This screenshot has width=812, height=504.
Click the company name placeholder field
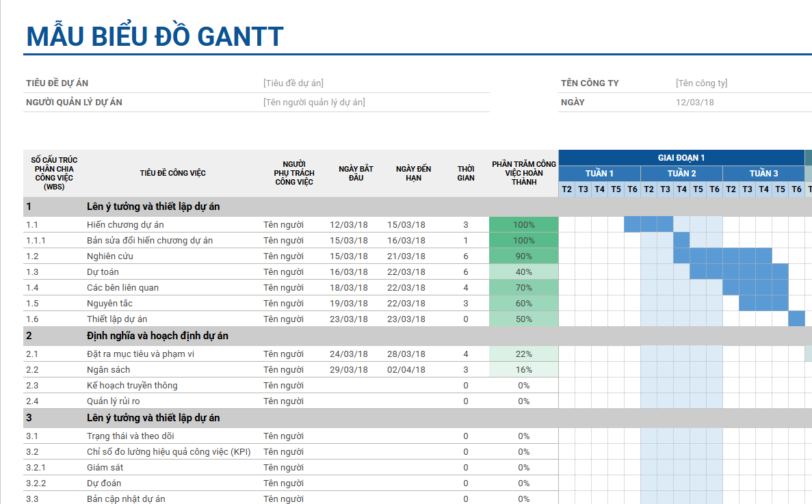(701, 83)
